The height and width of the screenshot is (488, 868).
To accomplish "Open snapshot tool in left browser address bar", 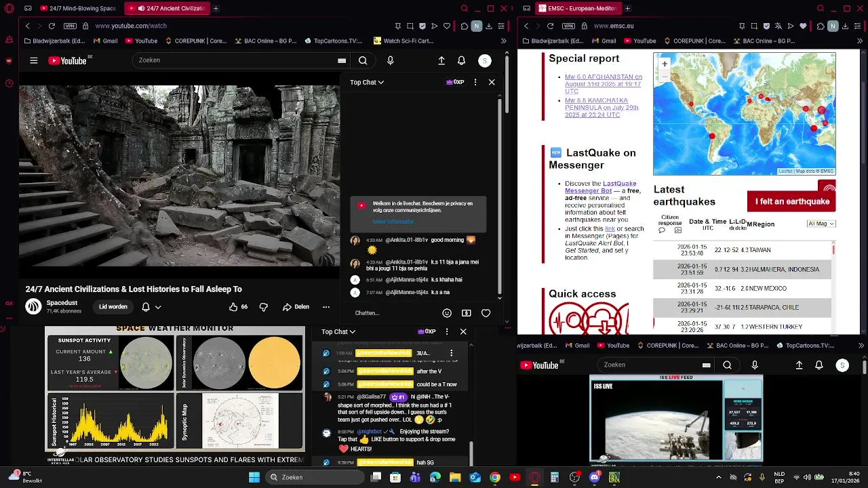I will coord(410,26).
